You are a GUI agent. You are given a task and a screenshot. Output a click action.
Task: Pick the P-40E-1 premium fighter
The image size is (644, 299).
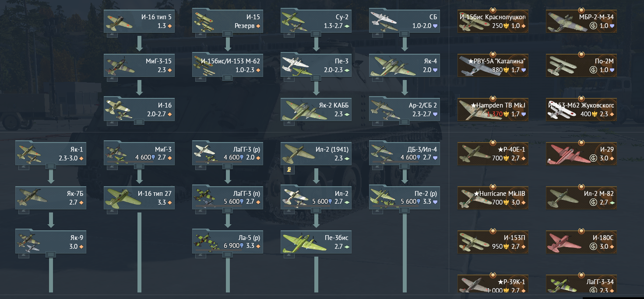493,153
